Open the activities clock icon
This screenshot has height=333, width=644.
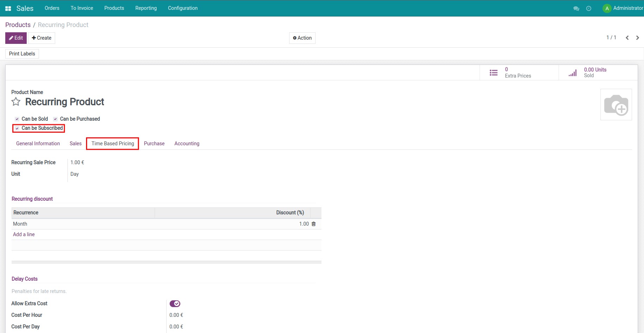click(x=589, y=8)
